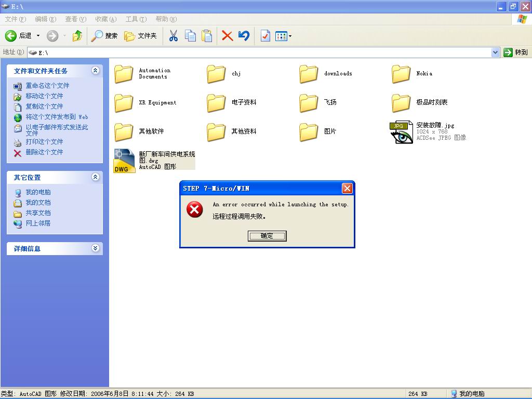Select the 安装故障.jpg image file

click(x=401, y=132)
